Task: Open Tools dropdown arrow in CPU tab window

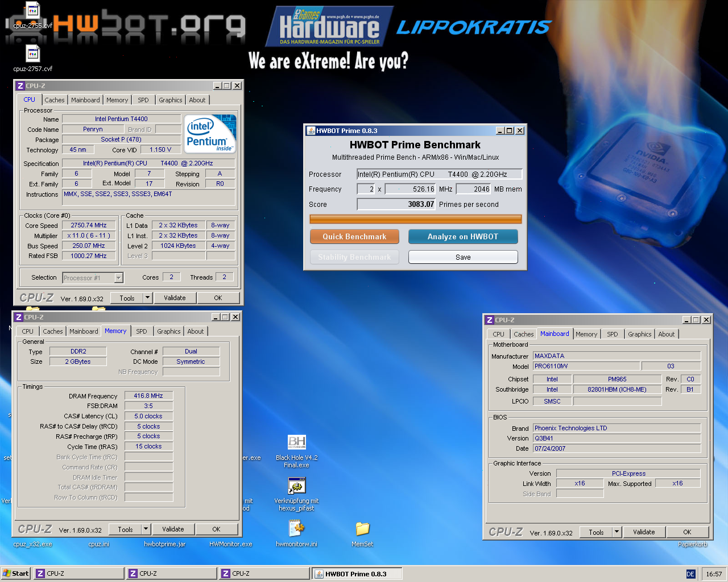Action: tap(147, 298)
